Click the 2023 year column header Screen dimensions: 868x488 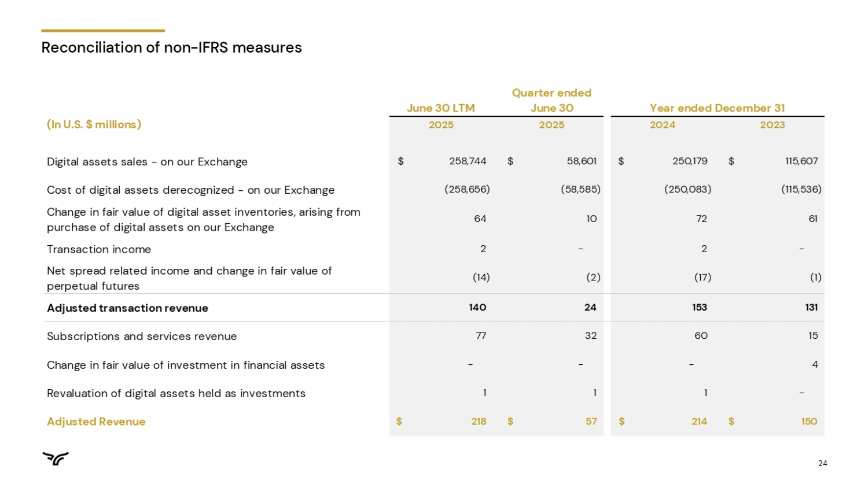click(x=772, y=125)
